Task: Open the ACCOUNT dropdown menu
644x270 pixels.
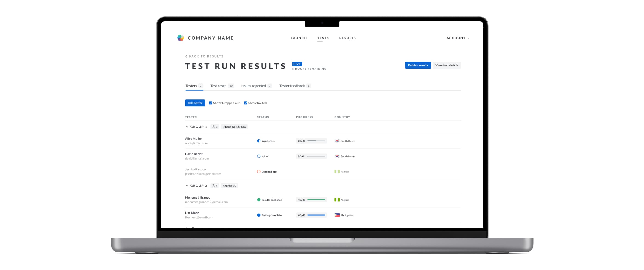Action: 457,38
